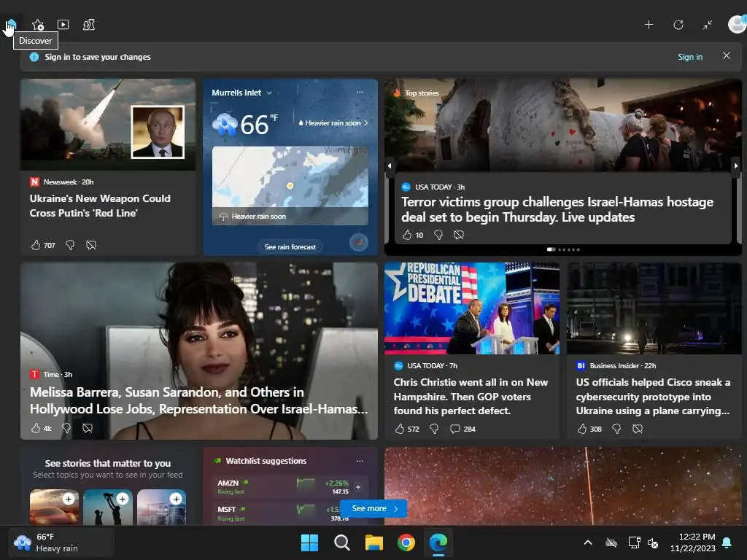Launch Google Chrome from the taskbar
This screenshot has width=747, height=560.
click(x=406, y=542)
